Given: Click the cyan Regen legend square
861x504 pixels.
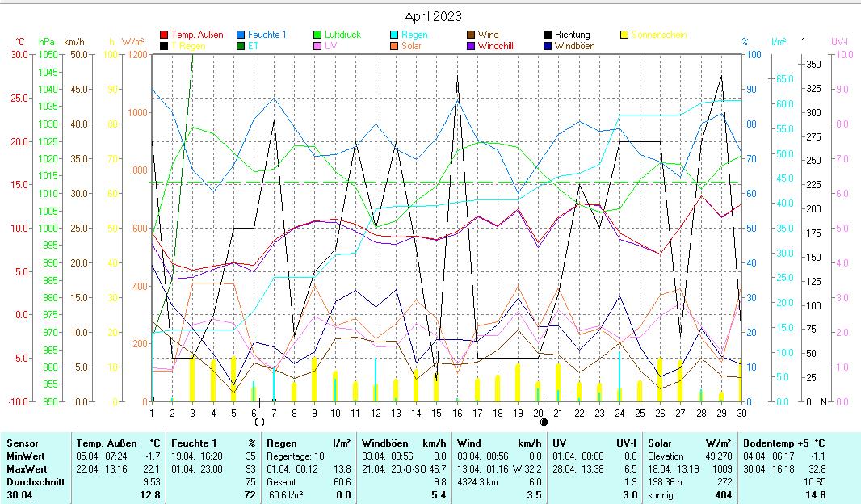Looking at the screenshot, I should click(x=394, y=36).
